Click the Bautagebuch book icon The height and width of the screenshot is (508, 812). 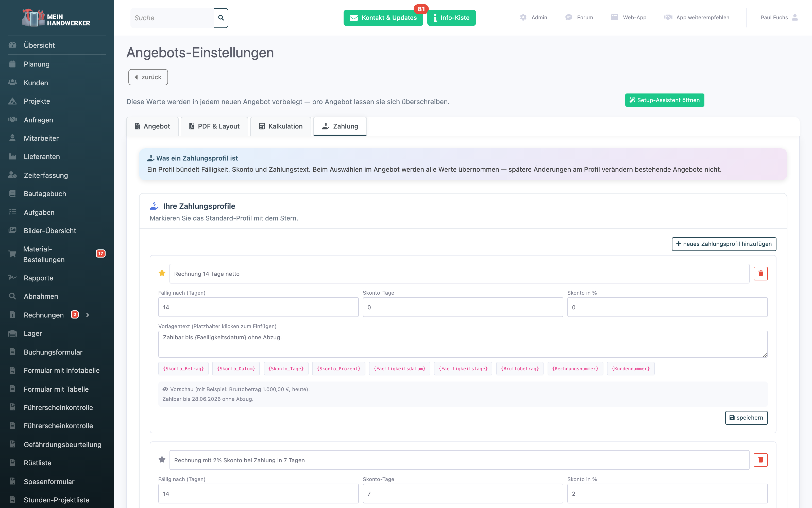click(x=12, y=194)
